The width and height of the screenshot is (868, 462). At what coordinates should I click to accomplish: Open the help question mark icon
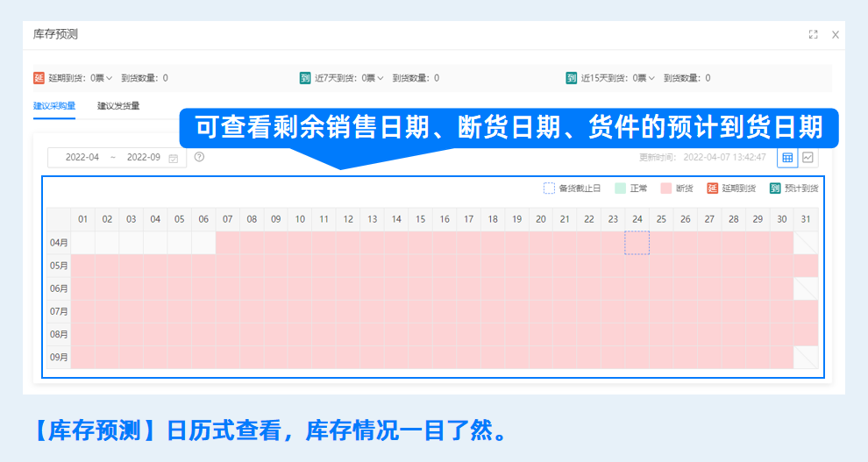(x=199, y=157)
